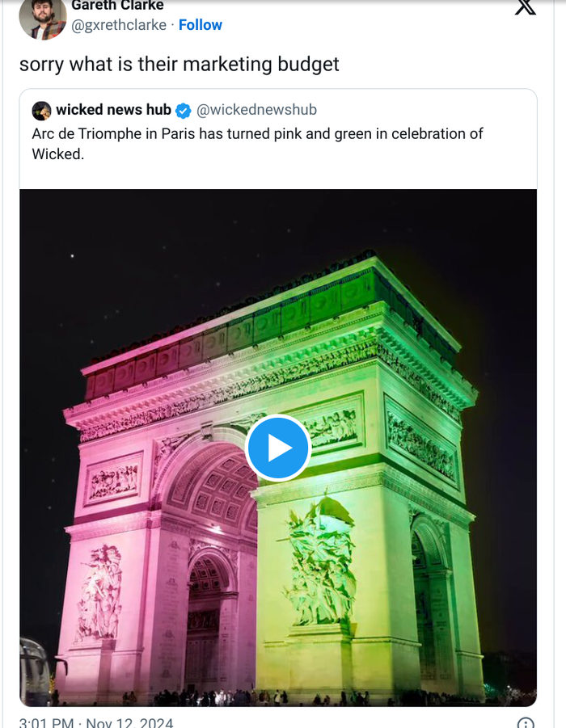Open Gareth Clarke's profile picture
This screenshot has height=728, width=566.
(x=42, y=18)
